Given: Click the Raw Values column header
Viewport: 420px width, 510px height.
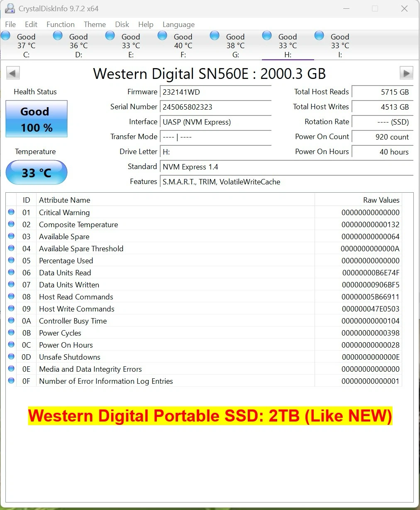Looking at the screenshot, I should coord(359,200).
